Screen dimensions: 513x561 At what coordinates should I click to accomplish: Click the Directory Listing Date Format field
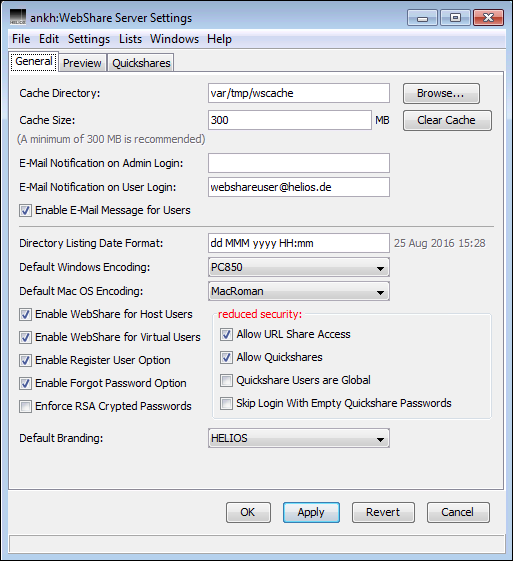[x=299, y=243]
